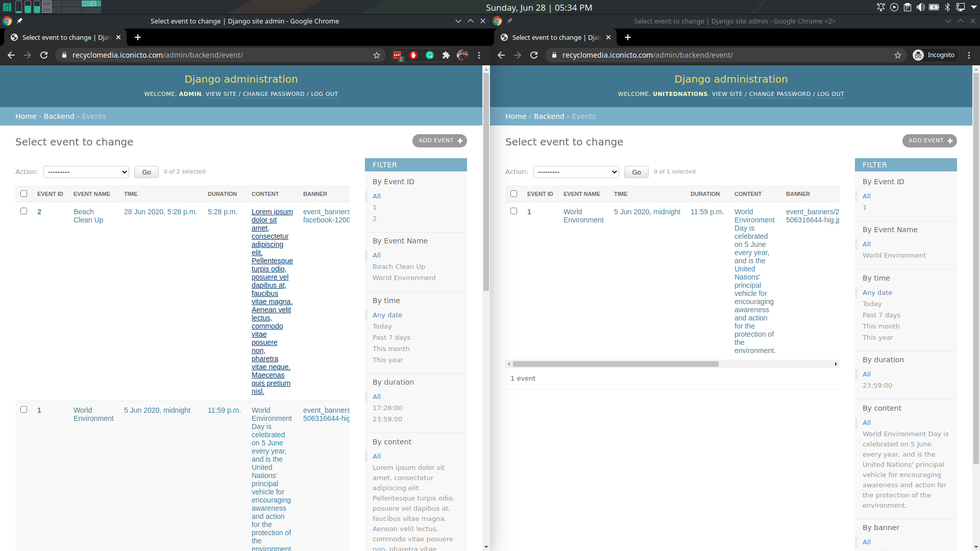Click the Backend breadcrumb in the left window
This screenshot has width=980, height=551.
[x=59, y=116]
